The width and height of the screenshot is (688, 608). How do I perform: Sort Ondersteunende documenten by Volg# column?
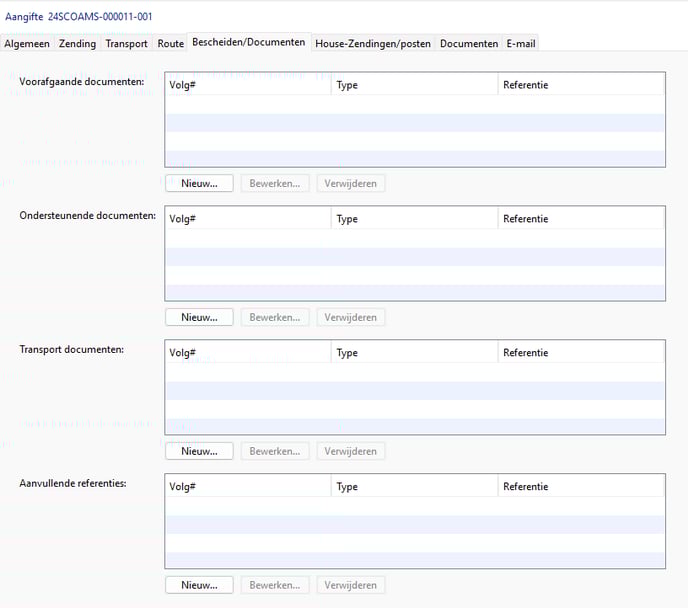pos(248,218)
